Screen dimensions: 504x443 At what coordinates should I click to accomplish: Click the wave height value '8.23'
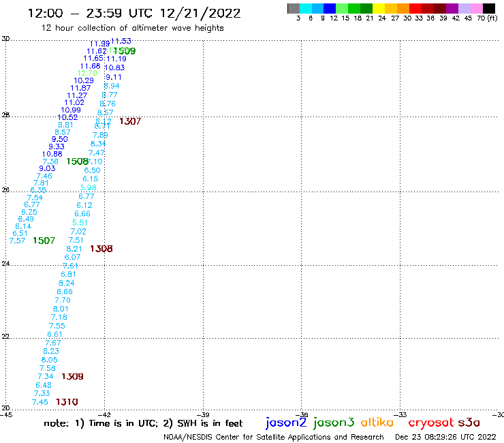(51, 351)
